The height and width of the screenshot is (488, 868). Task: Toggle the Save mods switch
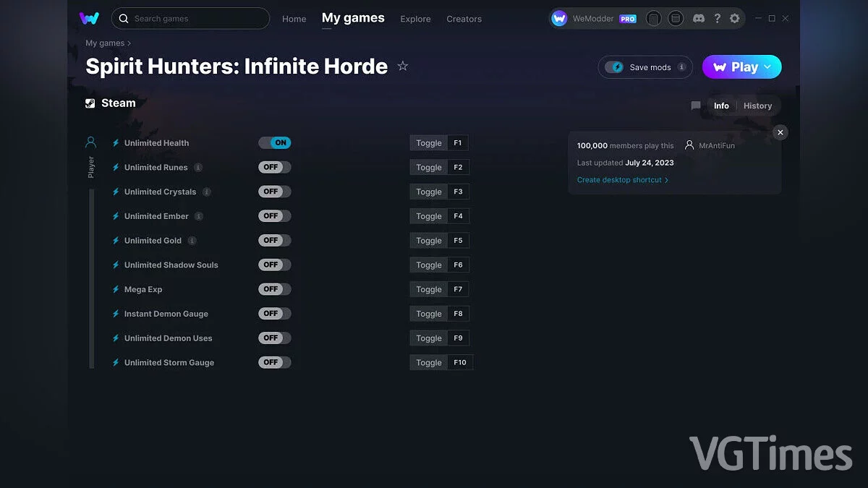point(614,67)
